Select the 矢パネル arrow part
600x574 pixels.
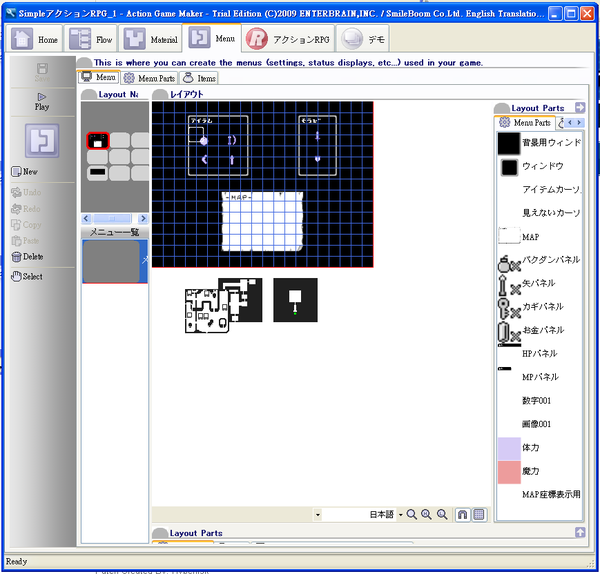[x=540, y=285]
